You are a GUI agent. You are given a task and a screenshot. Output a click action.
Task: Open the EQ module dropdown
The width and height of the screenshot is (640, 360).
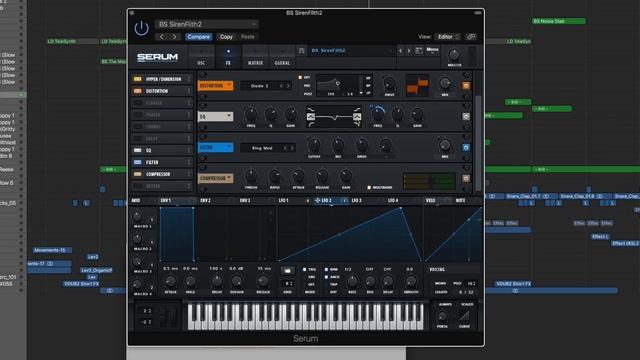216,117
